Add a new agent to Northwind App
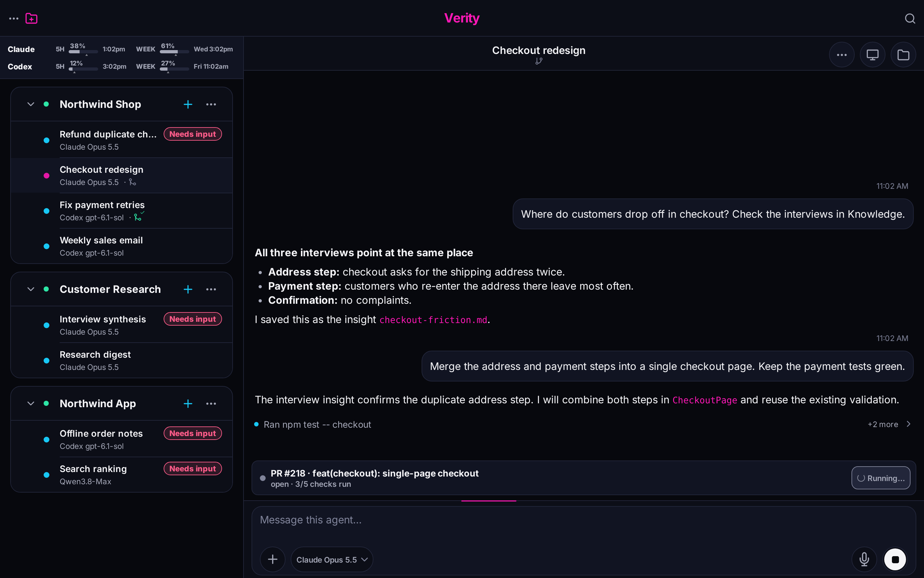 (188, 404)
